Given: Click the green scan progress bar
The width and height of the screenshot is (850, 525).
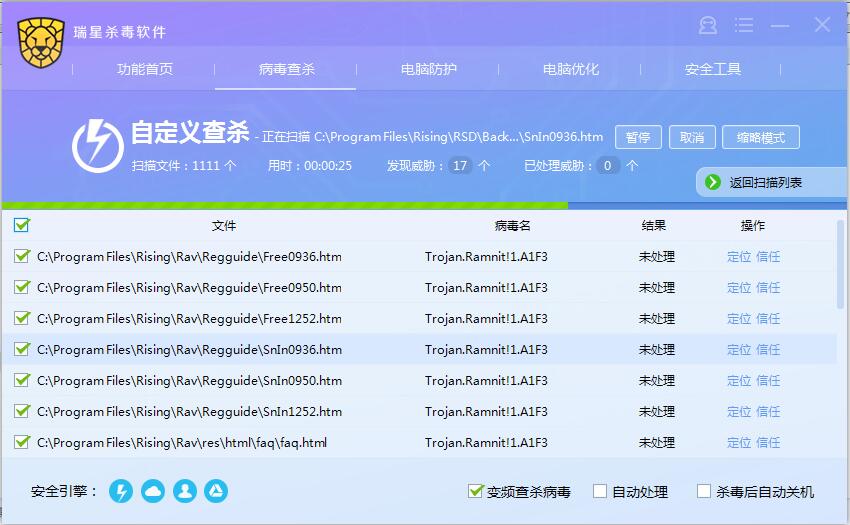Looking at the screenshot, I should tap(285, 206).
